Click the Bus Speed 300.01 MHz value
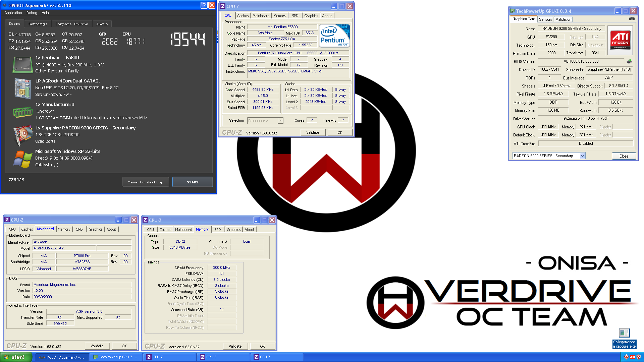The width and height of the screenshot is (644, 362). (263, 102)
